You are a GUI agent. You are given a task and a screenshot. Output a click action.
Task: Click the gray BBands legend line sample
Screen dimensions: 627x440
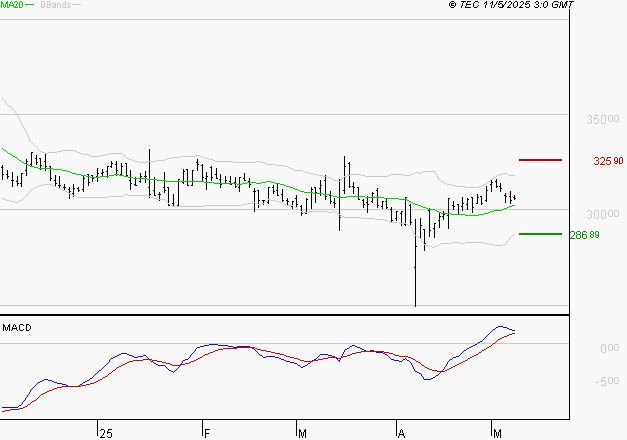click(76, 6)
